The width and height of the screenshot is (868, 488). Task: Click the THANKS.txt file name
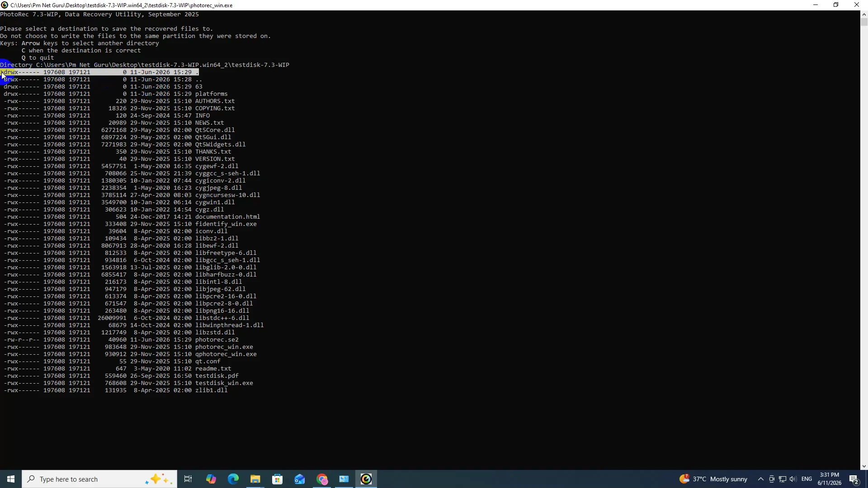tap(213, 152)
